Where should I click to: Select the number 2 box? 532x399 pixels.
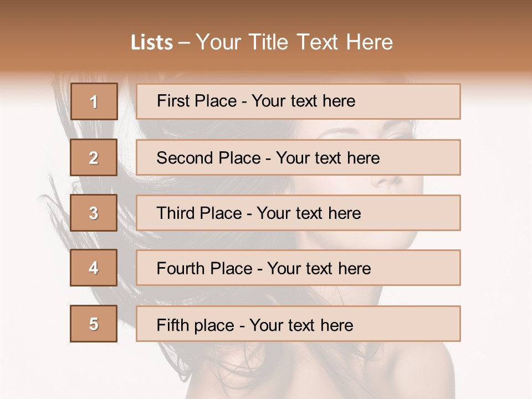point(94,157)
